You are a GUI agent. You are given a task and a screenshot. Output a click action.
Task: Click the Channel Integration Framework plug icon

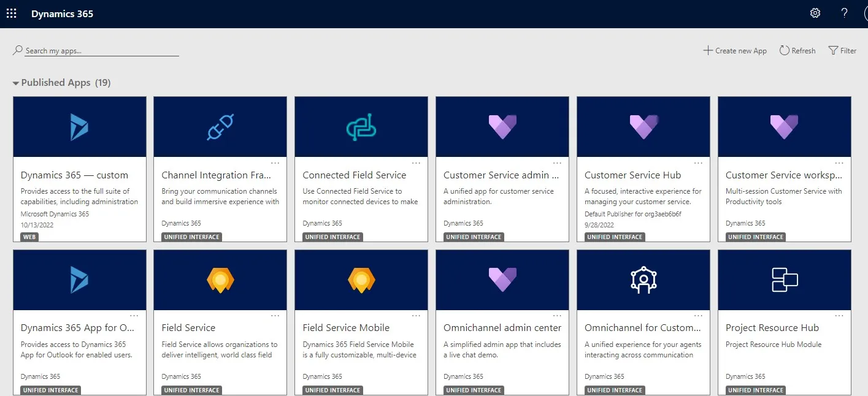220,127
